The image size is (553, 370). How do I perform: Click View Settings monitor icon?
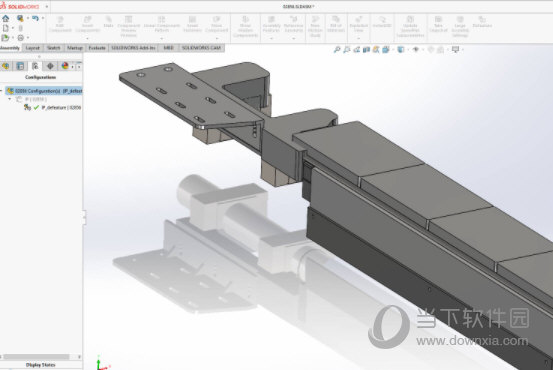(456, 50)
